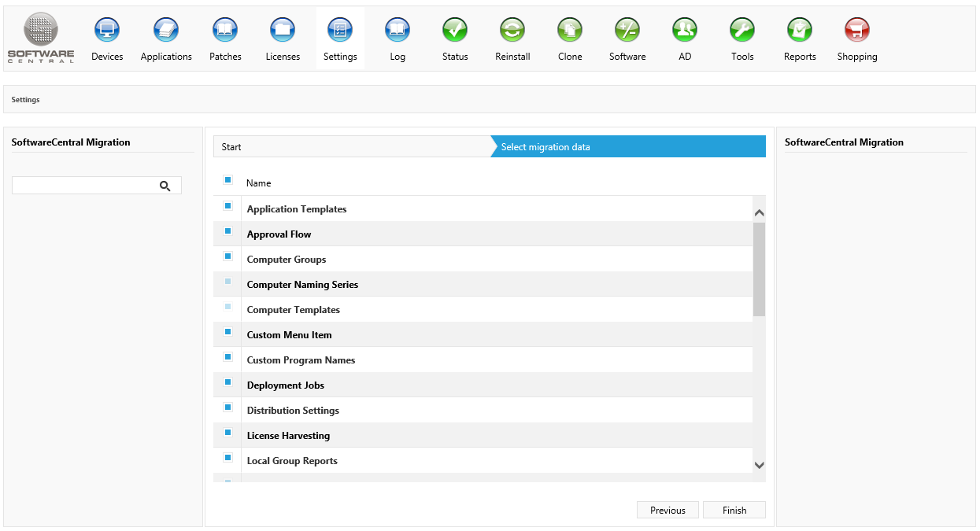The height and width of the screenshot is (531, 980).
Task: Open the red Shopping cart icon
Action: pyautogui.click(x=857, y=31)
